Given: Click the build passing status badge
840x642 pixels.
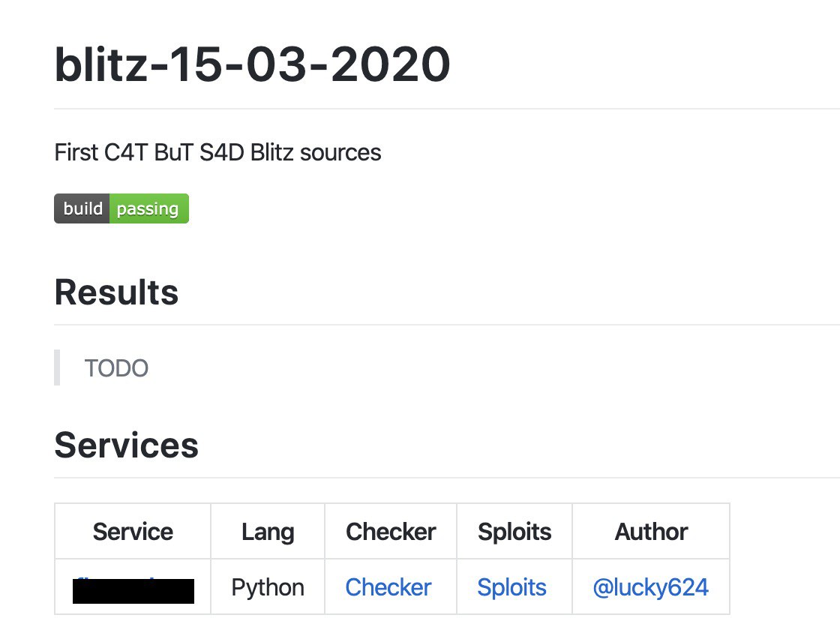Looking at the screenshot, I should pos(121,208).
